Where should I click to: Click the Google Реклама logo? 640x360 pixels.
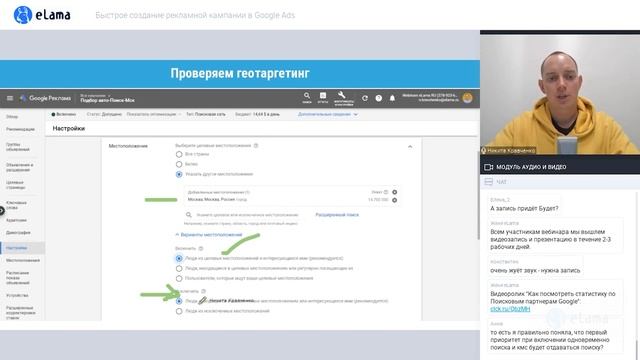46,98
